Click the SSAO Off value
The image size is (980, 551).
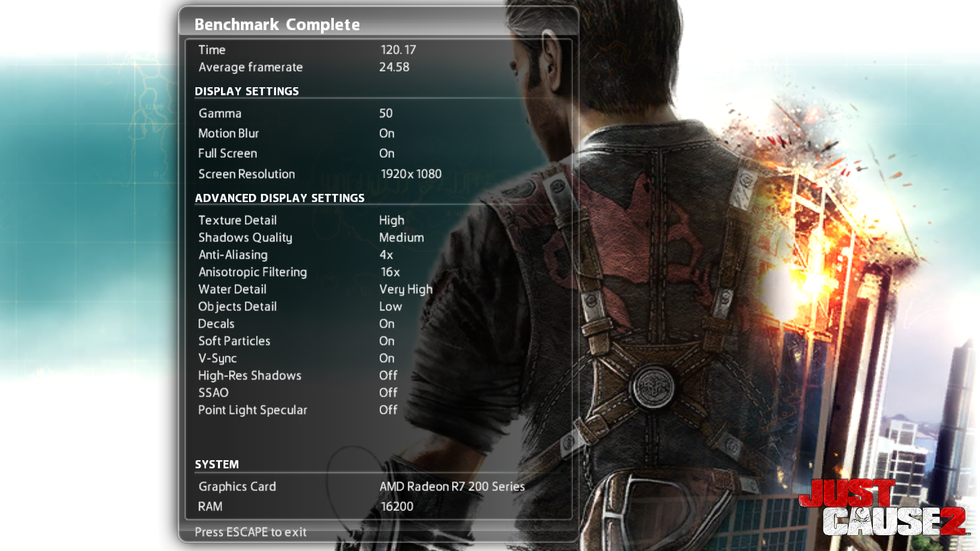click(x=388, y=393)
